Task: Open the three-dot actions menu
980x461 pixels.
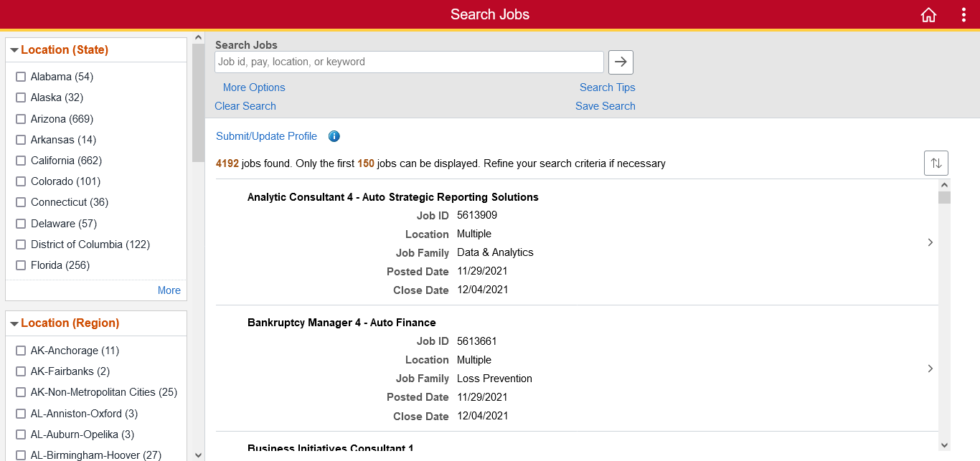Action: 963,15
